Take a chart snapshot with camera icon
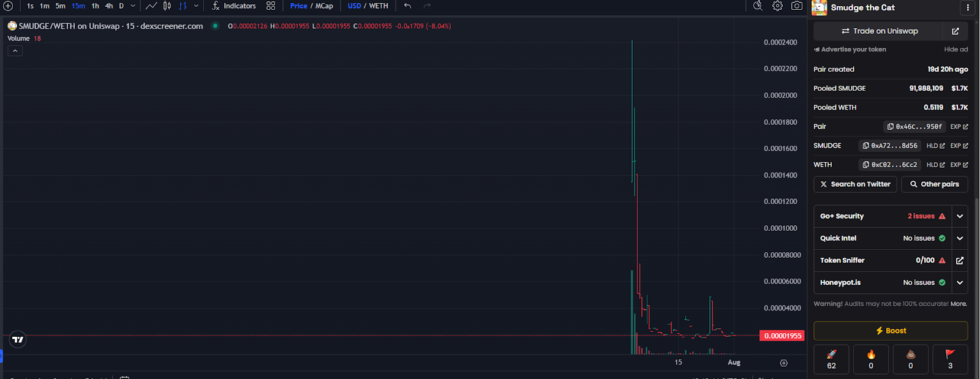 tap(797, 6)
